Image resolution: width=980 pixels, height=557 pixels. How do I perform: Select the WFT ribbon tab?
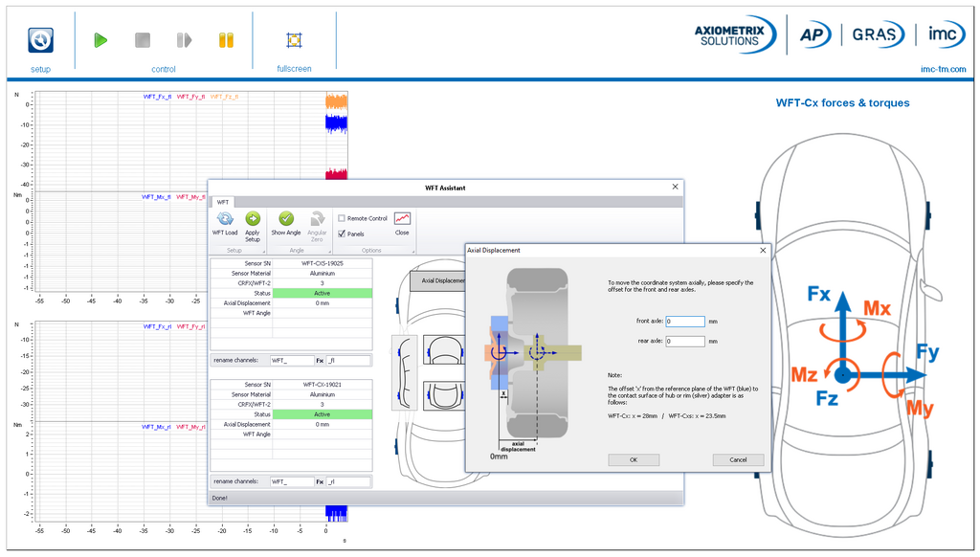[223, 202]
